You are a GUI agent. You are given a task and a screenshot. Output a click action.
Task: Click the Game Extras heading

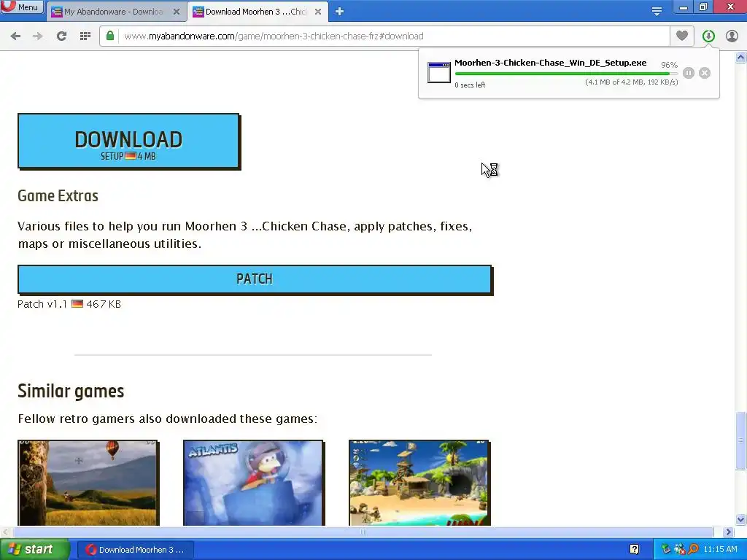[x=58, y=195]
